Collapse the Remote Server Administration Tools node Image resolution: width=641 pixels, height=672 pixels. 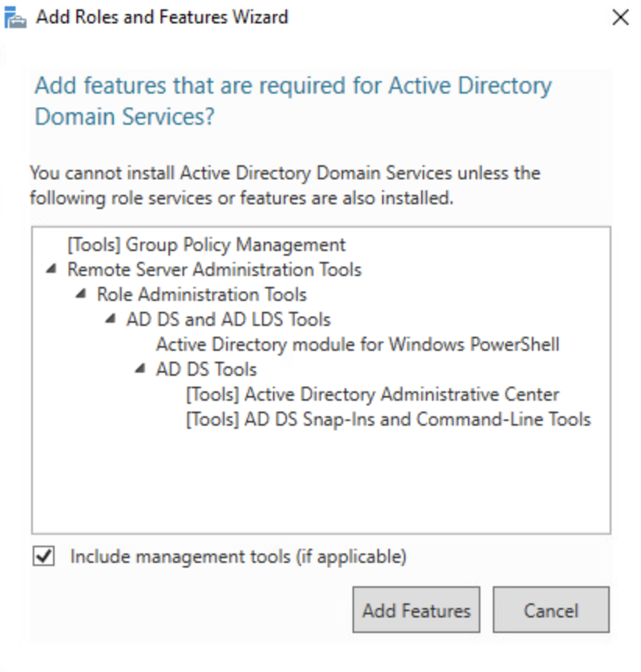pyautogui.click(x=51, y=270)
